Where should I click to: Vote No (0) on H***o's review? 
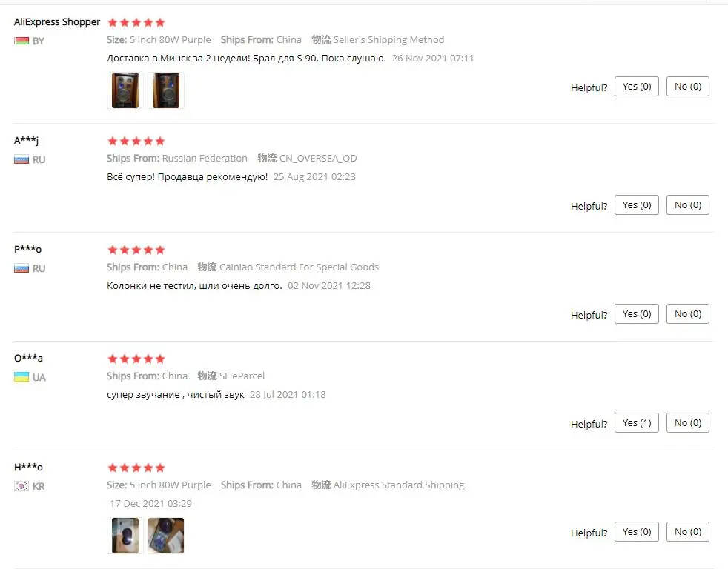click(x=688, y=532)
